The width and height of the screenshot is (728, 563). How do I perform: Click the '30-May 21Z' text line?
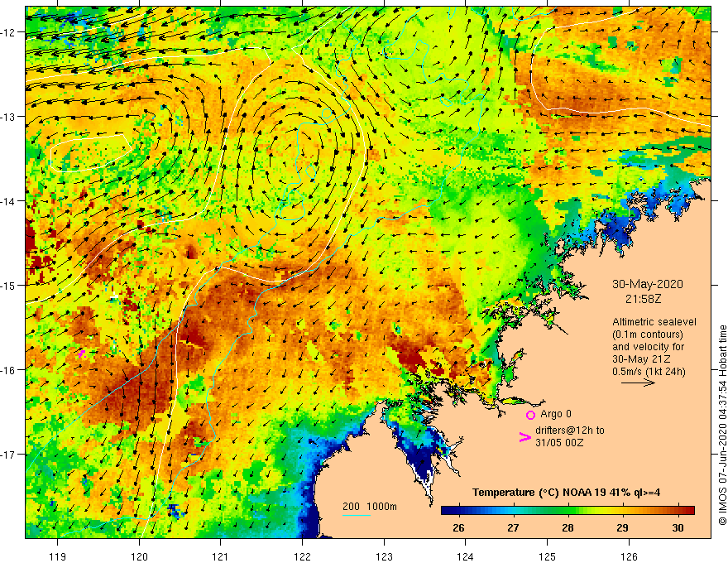click(x=640, y=359)
